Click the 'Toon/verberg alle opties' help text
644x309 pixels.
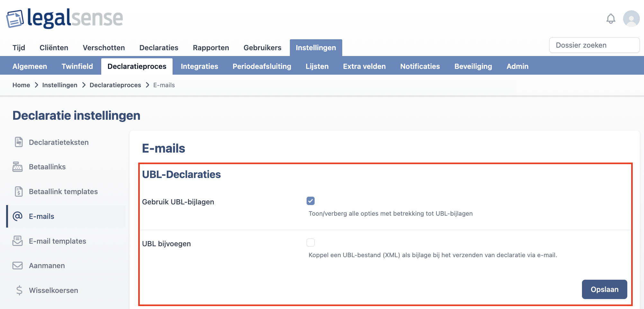[x=390, y=213]
